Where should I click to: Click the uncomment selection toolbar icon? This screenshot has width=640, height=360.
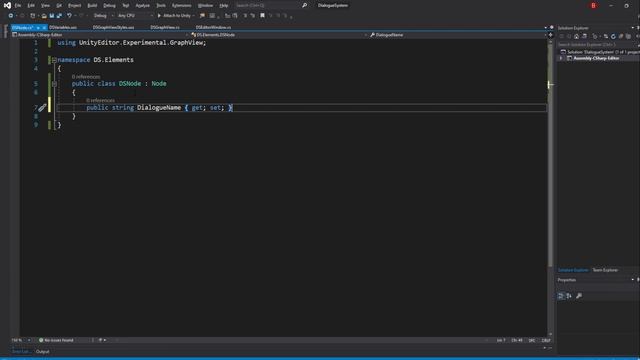click(253, 16)
